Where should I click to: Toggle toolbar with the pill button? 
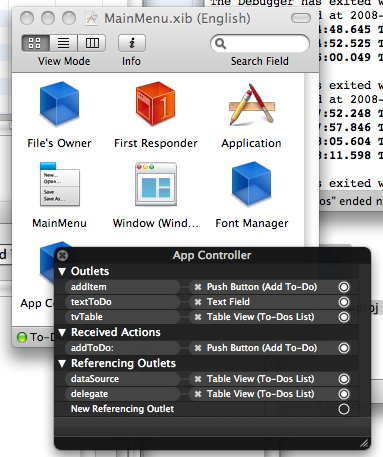coord(301,18)
